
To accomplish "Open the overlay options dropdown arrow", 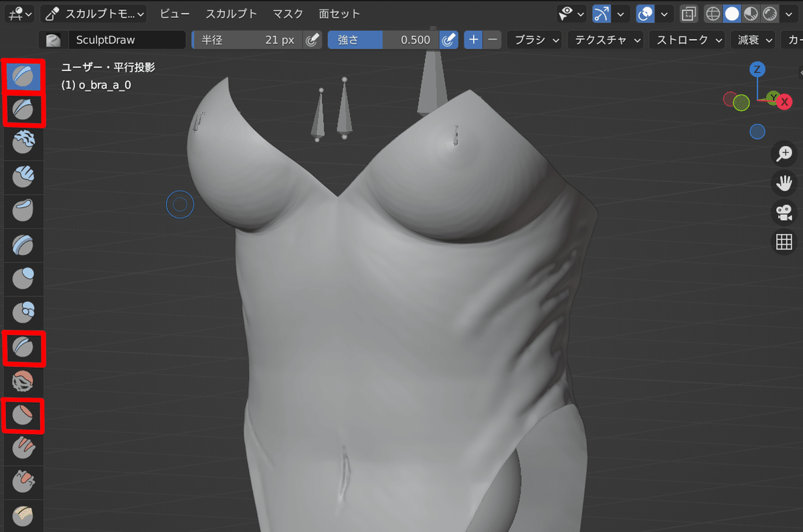I will click(664, 13).
